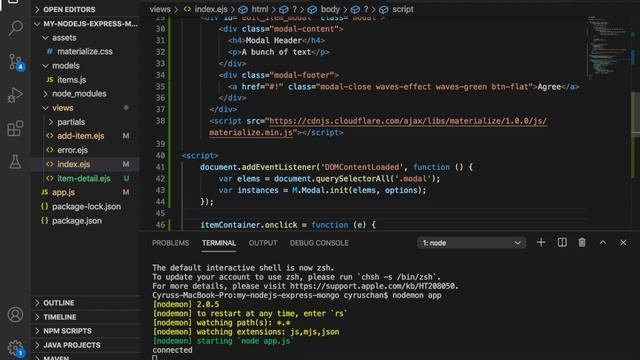Select index.ejs in explorer
The width and height of the screenshot is (640, 360).
86,164
